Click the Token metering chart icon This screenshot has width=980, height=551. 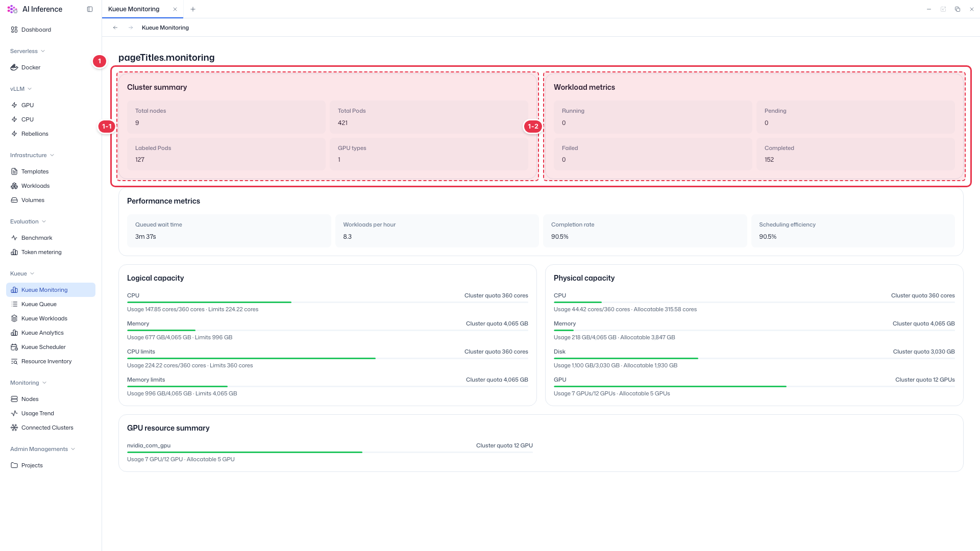click(14, 252)
